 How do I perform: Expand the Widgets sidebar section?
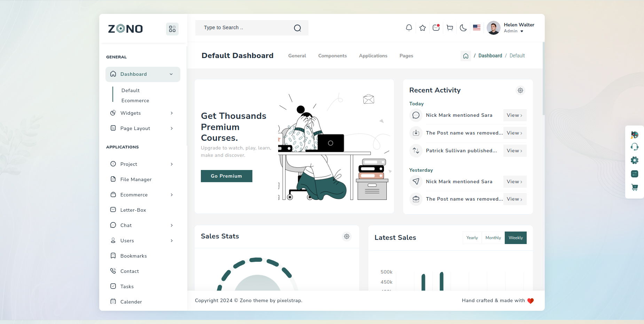click(x=143, y=113)
